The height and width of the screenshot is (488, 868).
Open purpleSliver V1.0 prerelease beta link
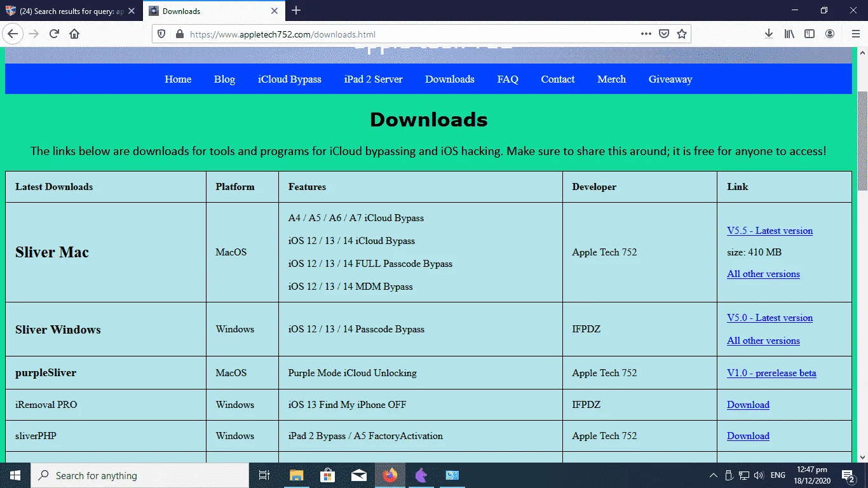point(771,373)
